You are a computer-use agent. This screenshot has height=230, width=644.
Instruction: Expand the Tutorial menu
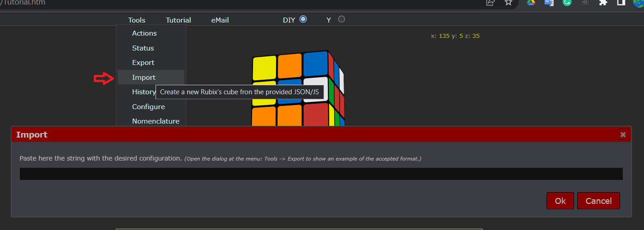[178, 20]
